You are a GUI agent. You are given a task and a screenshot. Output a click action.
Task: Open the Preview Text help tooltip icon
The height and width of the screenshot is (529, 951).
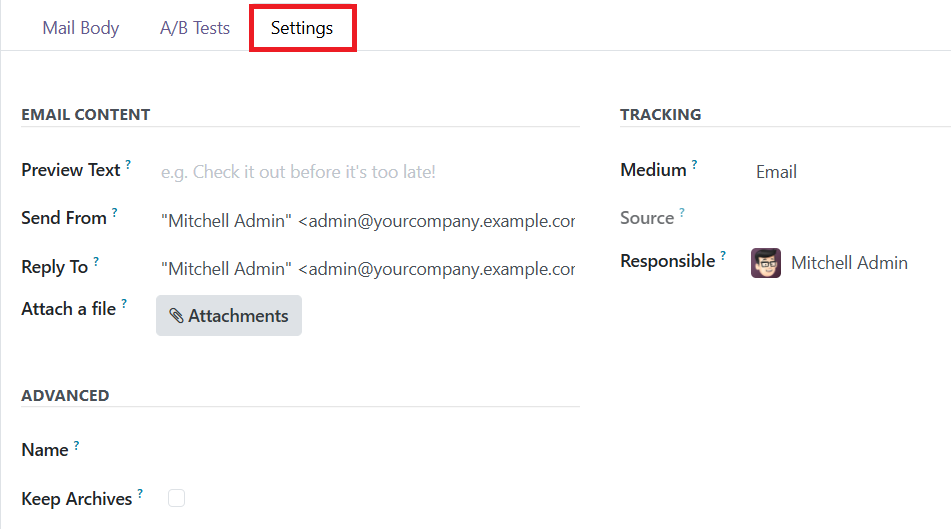(128, 164)
